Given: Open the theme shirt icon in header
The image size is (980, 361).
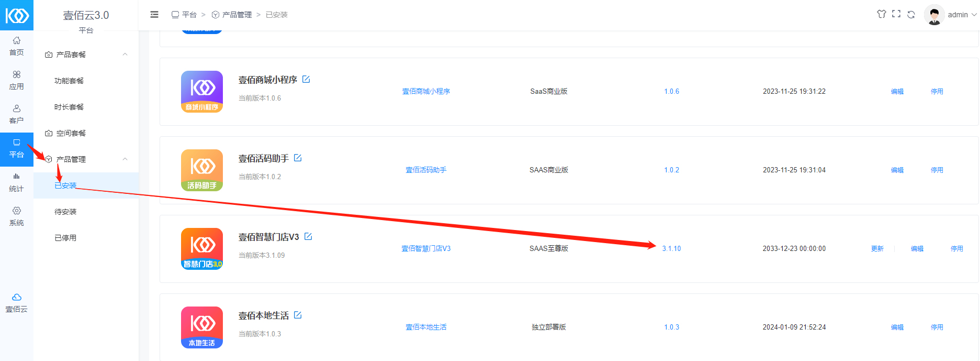Looking at the screenshot, I should click(882, 14).
